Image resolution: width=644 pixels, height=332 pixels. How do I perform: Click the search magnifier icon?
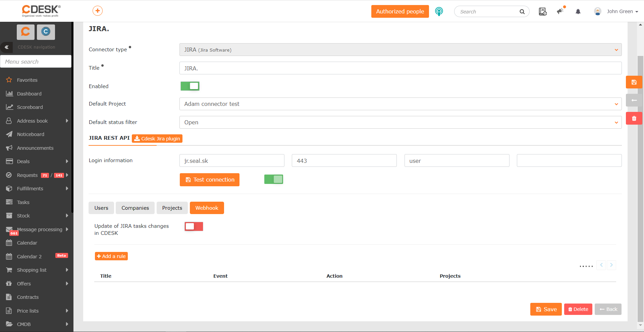tap(522, 12)
